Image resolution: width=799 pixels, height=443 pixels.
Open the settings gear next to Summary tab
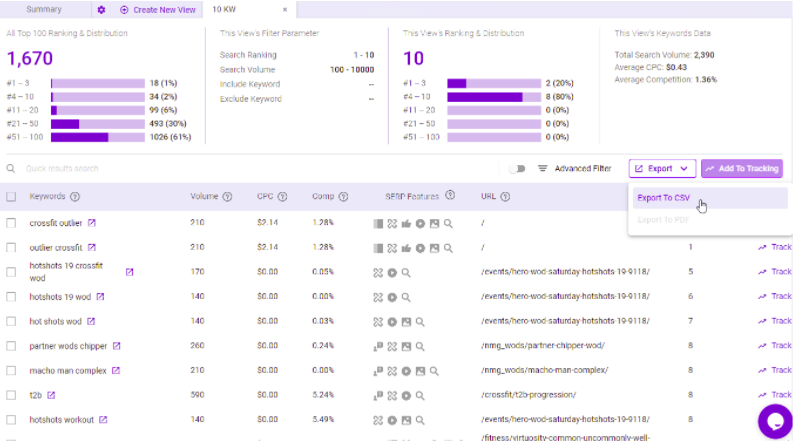[101, 10]
